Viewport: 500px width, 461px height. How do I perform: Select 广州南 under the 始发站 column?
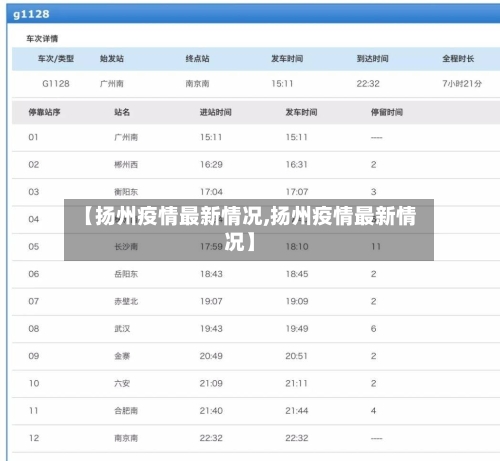(112, 83)
